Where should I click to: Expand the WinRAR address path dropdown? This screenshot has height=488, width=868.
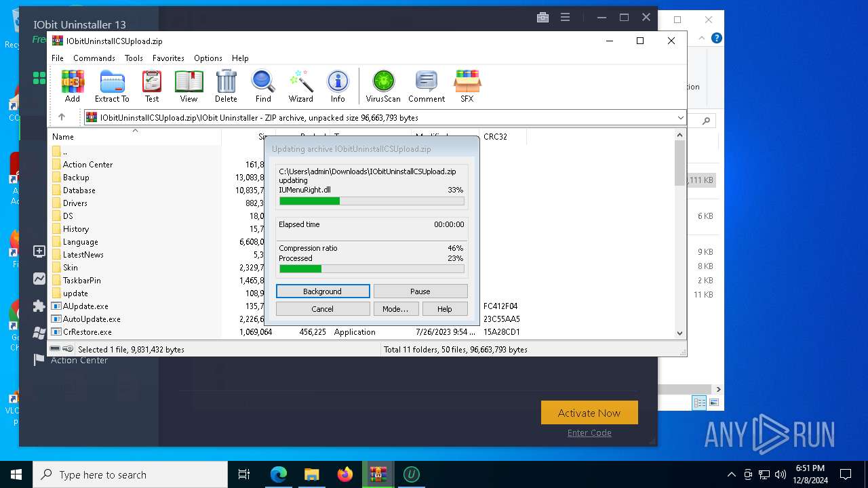coord(680,118)
